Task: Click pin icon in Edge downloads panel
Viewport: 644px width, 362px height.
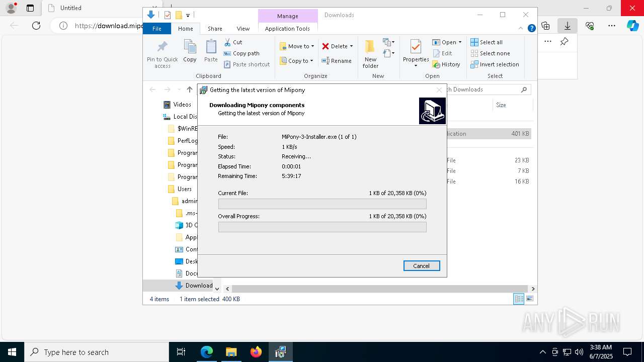Action: pos(565,42)
